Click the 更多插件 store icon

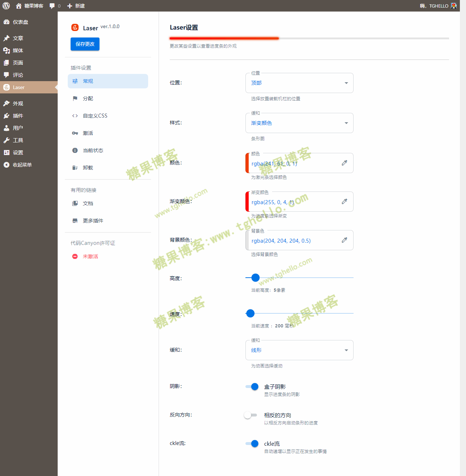coord(75,221)
